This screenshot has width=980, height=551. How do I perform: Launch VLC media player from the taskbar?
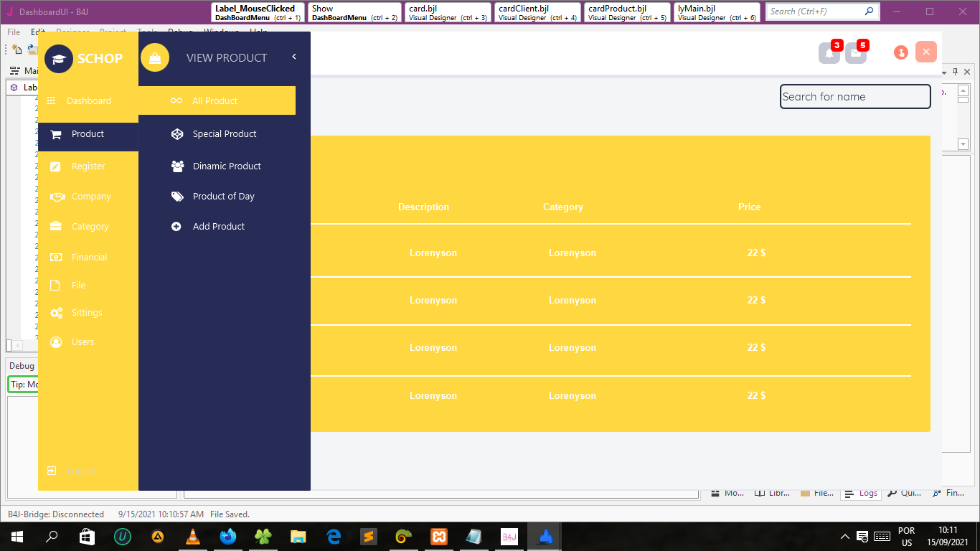pyautogui.click(x=193, y=537)
